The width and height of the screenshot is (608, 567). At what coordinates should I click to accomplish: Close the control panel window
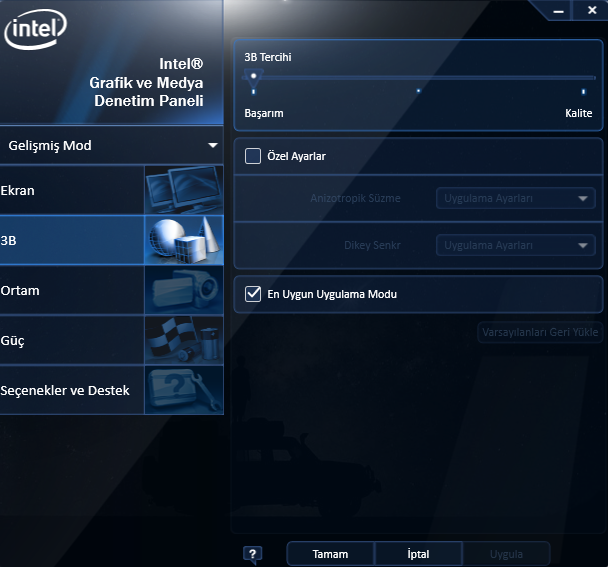point(592,10)
